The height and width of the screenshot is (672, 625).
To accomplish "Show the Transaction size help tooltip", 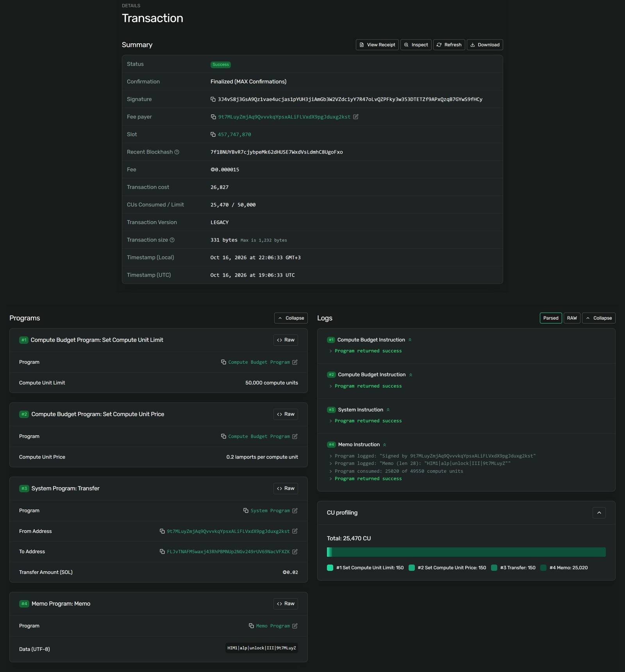I will point(172,240).
